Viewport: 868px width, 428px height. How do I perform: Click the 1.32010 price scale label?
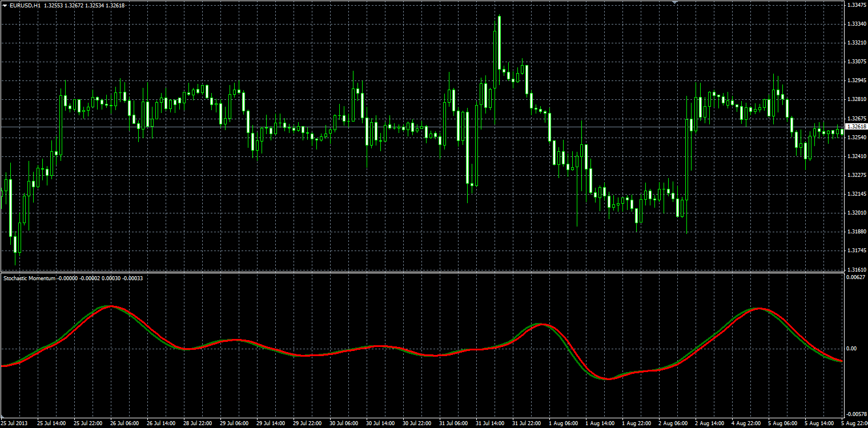pyautogui.click(x=856, y=213)
